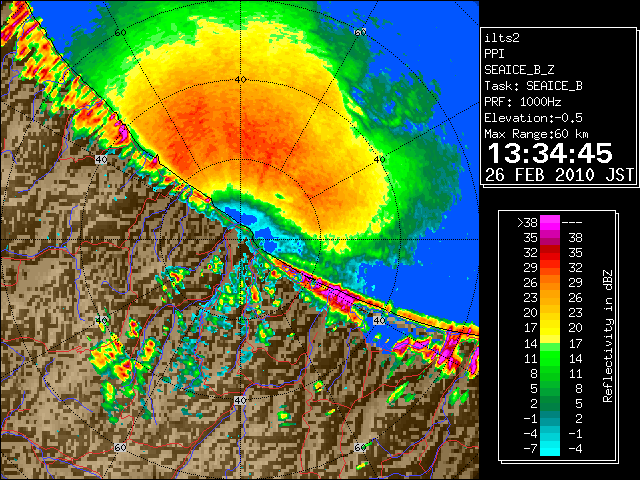Image resolution: width=640 pixels, height=480 pixels.
Task: Pick the dark green swatch near 2
Action: point(550,403)
